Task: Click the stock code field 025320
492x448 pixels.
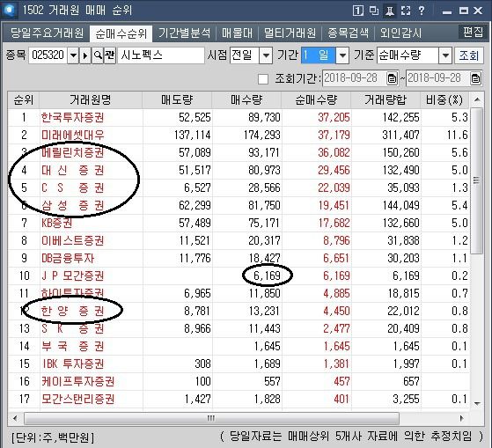Action: coord(48,55)
